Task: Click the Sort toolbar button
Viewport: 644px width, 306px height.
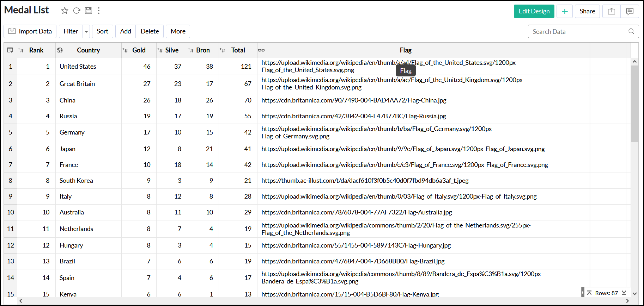Action: [x=102, y=31]
